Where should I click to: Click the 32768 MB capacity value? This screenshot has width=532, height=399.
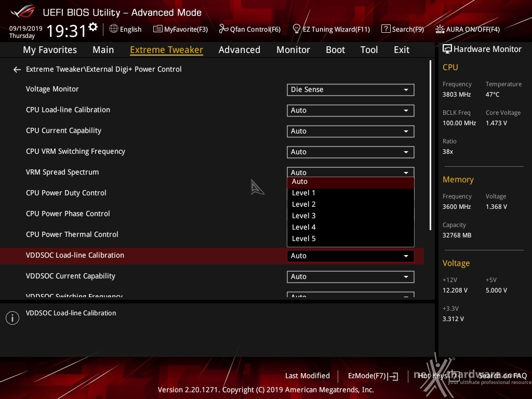[x=457, y=235]
